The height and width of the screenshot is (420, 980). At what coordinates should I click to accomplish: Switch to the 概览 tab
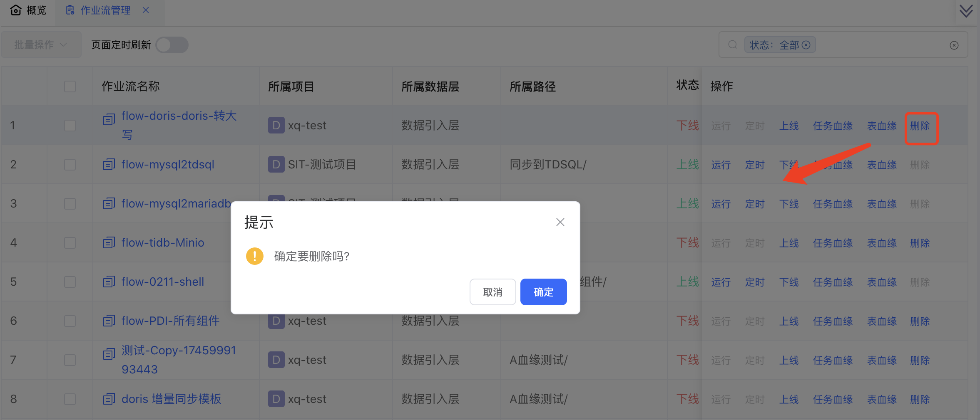37,10
